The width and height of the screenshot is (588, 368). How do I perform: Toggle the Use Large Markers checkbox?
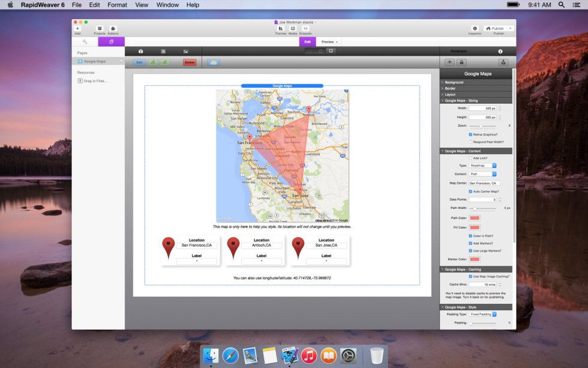point(470,250)
